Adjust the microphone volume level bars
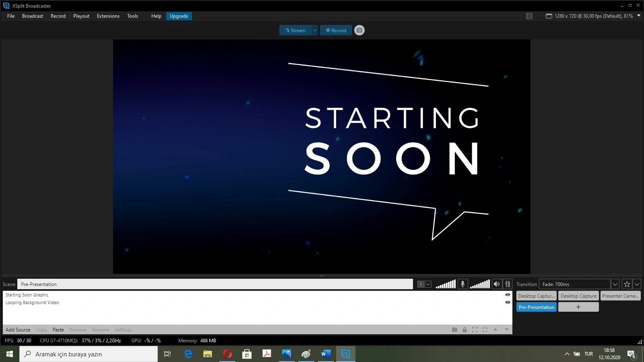 pyautogui.click(x=446, y=284)
